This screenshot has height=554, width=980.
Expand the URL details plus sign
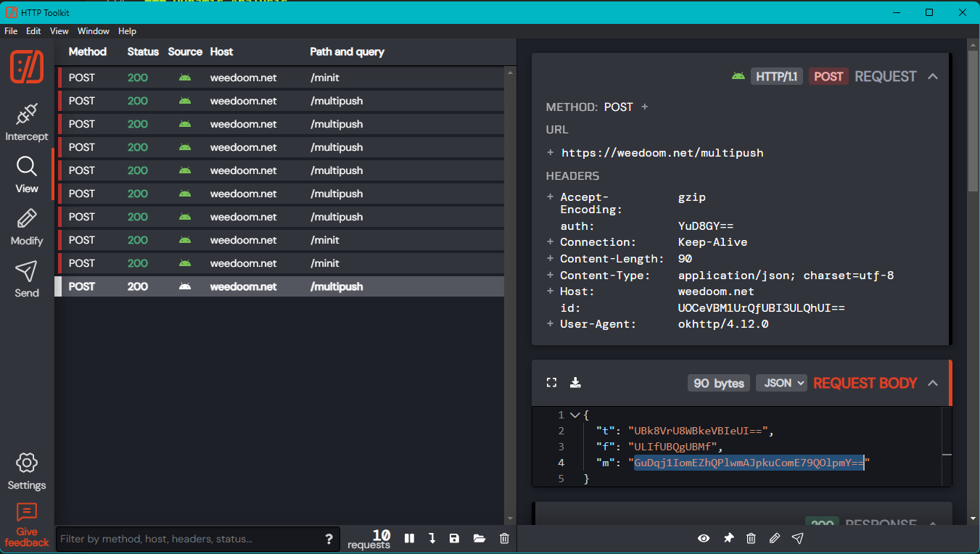[x=551, y=153]
